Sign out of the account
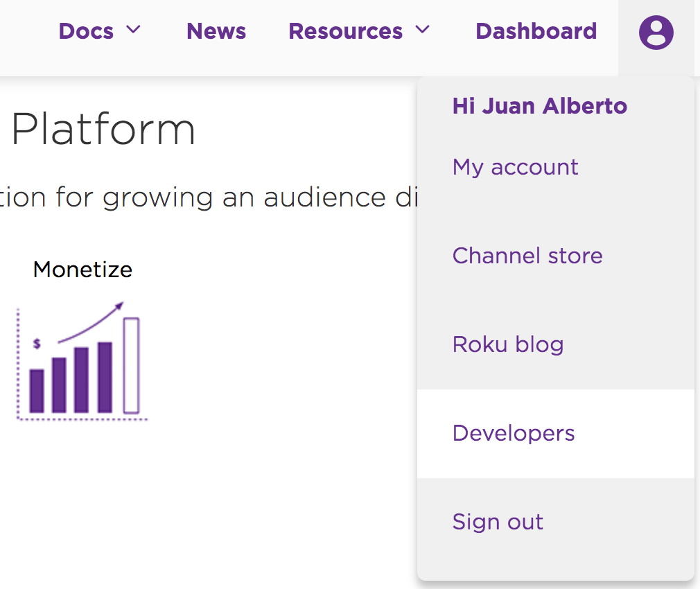This screenshot has height=589, width=700. 498,522
